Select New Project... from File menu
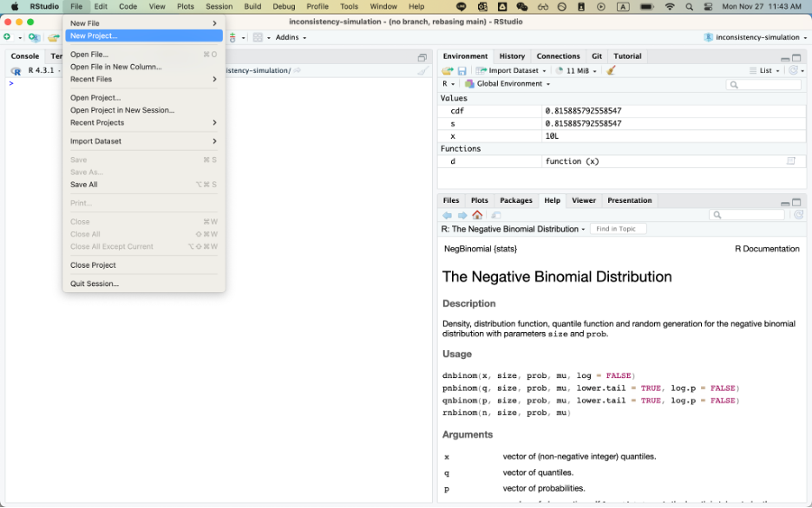Screen dimensions: 812x508 click(143, 36)
